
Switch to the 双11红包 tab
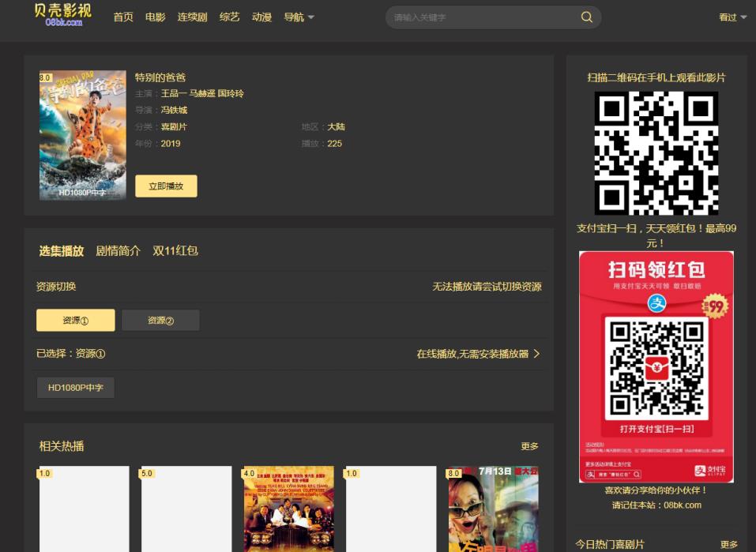click(x=175, y=250)
